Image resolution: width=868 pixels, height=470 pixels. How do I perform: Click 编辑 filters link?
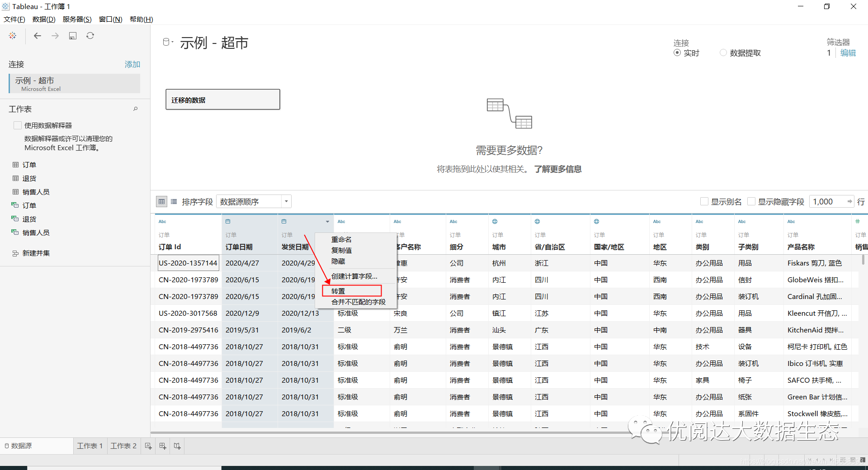click(x=848, y=53)
